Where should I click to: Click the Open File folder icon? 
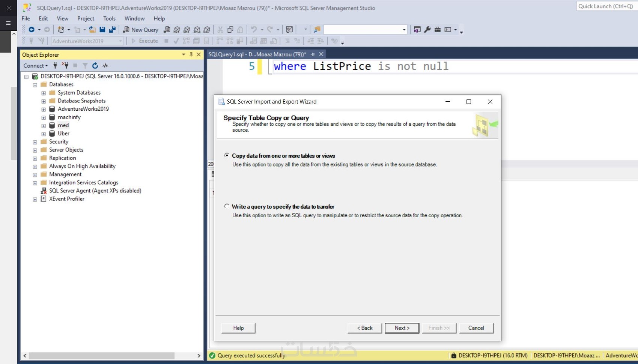pos(92,30)
